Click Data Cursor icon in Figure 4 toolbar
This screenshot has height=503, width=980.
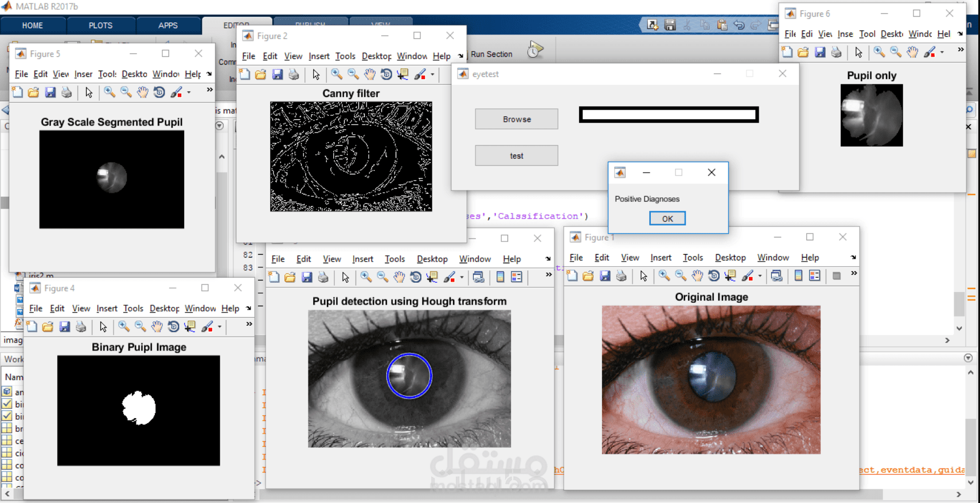(x=190, y=326)
